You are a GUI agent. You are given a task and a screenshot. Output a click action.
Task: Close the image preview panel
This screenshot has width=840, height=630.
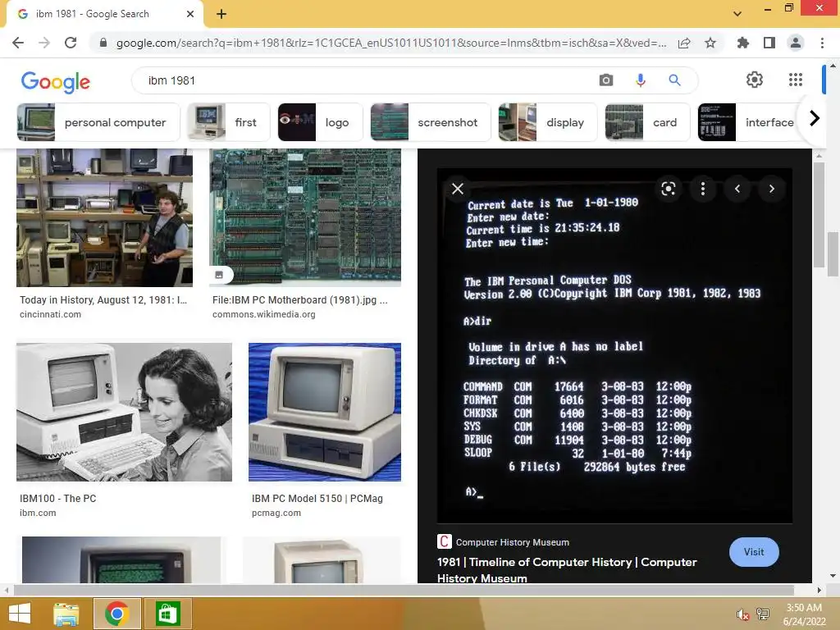pos(458,189)
